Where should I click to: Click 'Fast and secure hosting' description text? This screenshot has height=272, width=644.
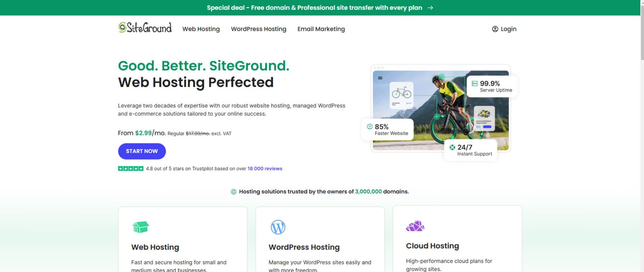pos(179,266)
